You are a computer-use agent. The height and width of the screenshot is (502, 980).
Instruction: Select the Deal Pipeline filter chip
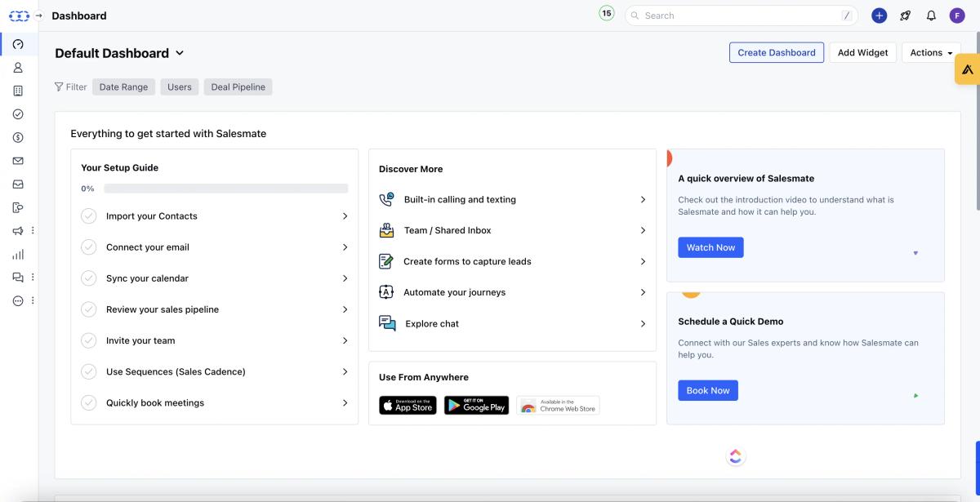(238, 87)
